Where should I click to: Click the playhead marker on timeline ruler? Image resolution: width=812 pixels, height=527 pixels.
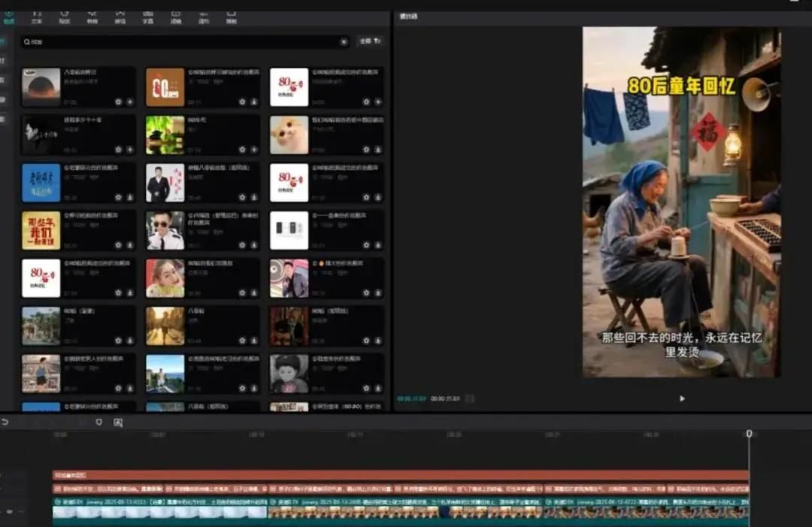[749, 434]
